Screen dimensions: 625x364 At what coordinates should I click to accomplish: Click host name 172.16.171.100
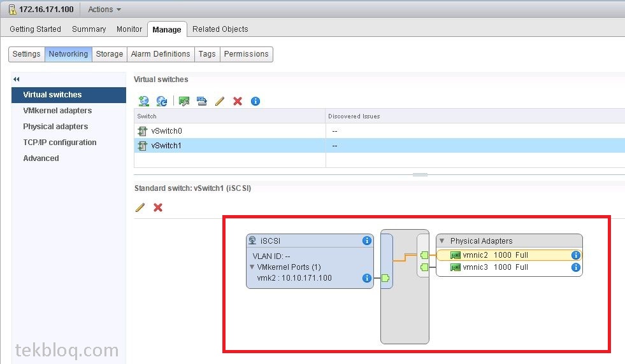pos(47,9)
